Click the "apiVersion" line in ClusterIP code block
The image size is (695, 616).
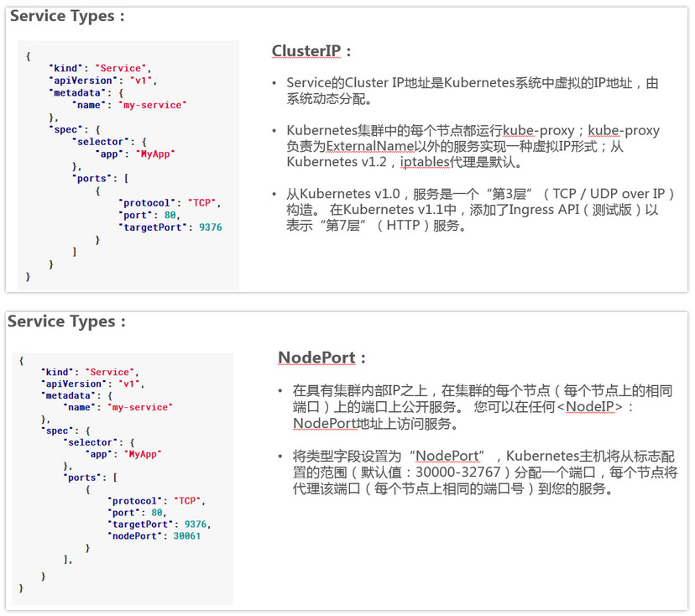pos(103,81)
